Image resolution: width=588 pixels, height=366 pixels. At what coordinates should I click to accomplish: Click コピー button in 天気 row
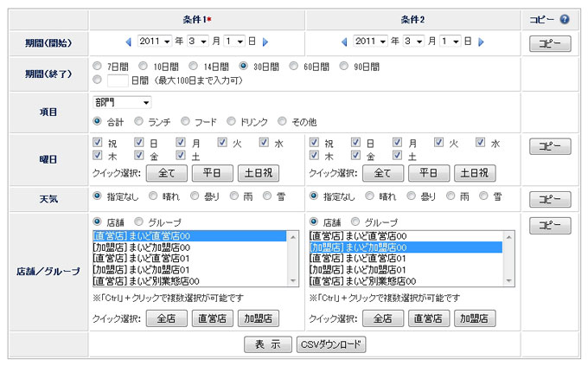550,199
